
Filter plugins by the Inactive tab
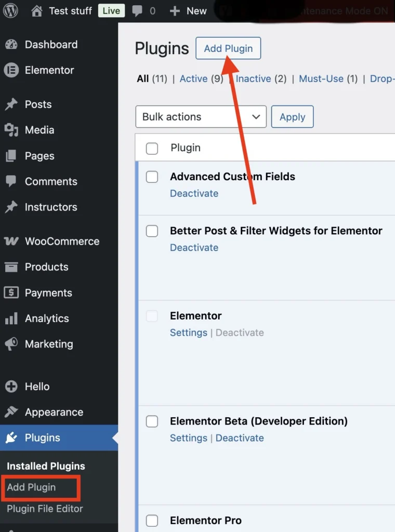253,79
